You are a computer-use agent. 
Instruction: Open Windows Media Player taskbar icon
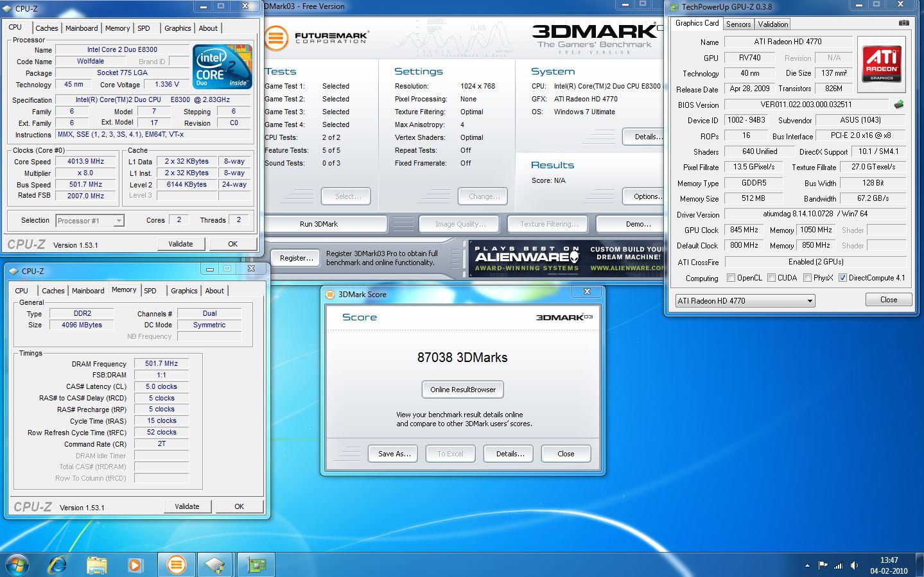click(135, 565)
